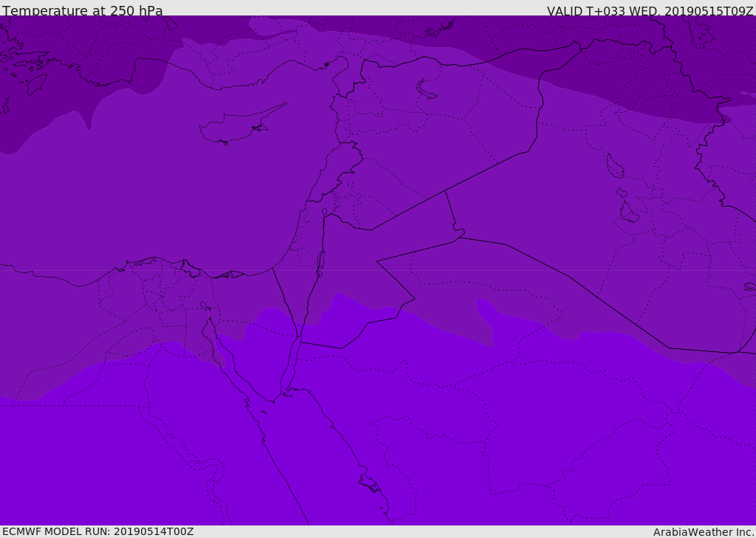756x538 pixels.
Task: Click the 'Temperature at 250 hPa' title text
Action: tap(83, 10)
